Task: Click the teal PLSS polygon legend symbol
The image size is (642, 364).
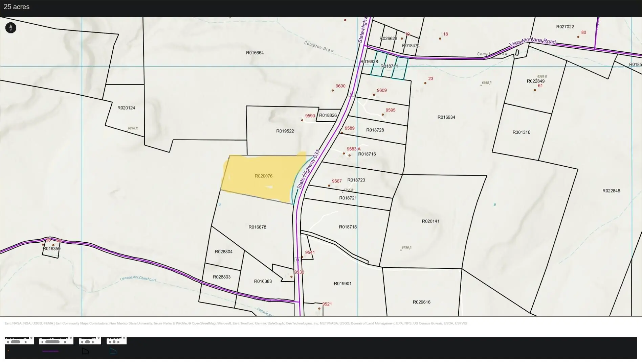Action: pos(113,351)
